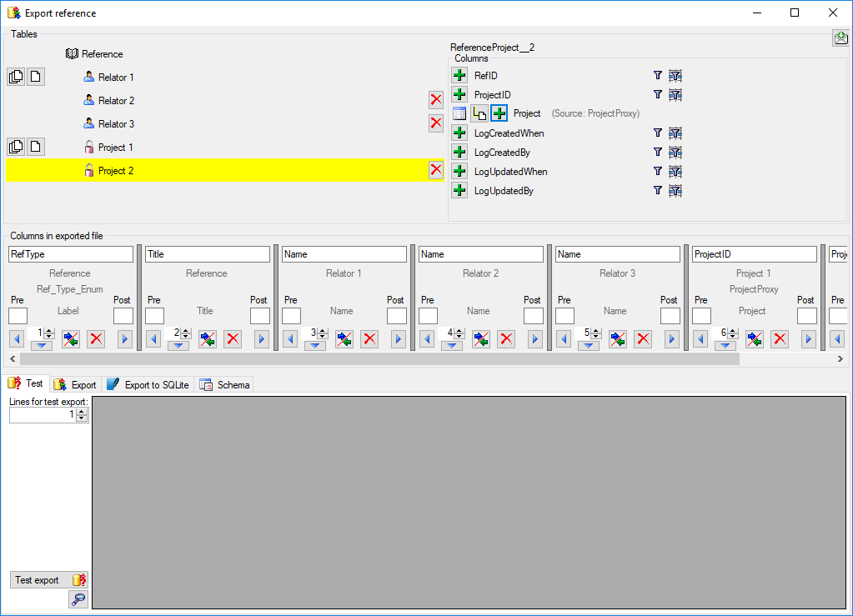Add copy of Relator 1 table
Viewport: 853px width, 616px height.
coord(16,77)
